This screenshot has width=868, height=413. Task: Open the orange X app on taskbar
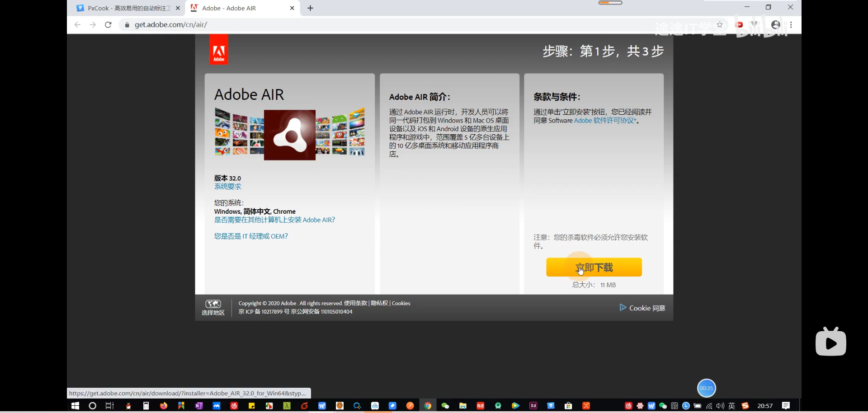click(586, 406)
